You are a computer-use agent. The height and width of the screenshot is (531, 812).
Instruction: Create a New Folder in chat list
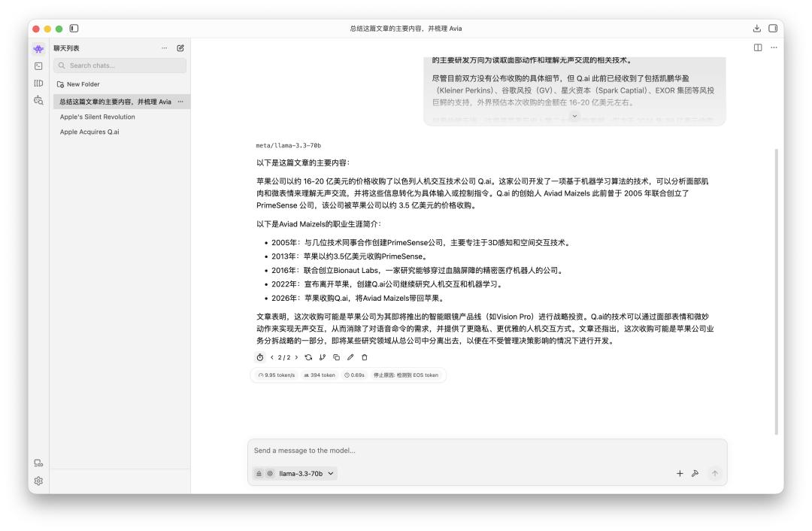[x=79, y=84]
